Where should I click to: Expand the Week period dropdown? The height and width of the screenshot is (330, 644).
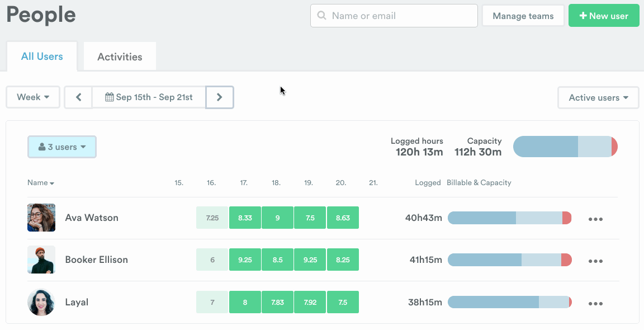(x=33, y=97)
